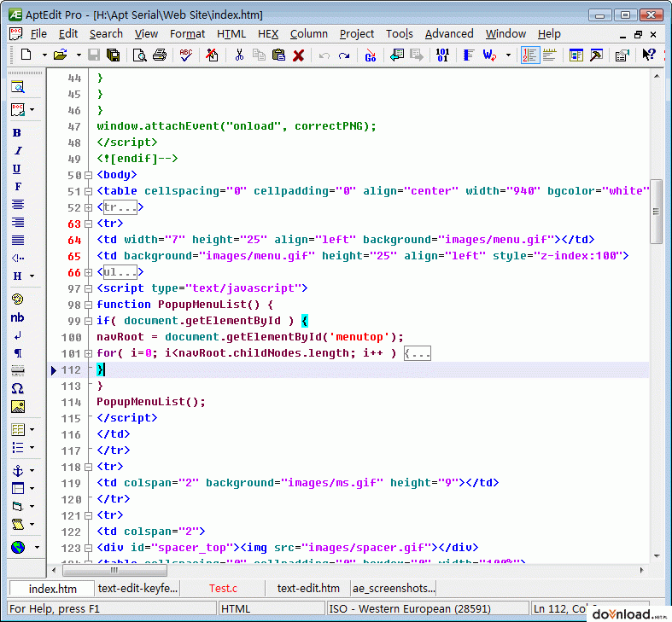Open dropdown arrow next to Open folder icon
This screenshot has width=672, height=622.
tap(79, 55)
